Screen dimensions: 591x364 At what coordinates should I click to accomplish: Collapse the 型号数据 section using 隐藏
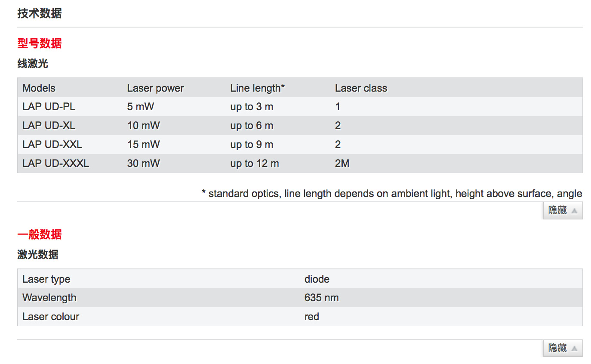tap(562, 211)
